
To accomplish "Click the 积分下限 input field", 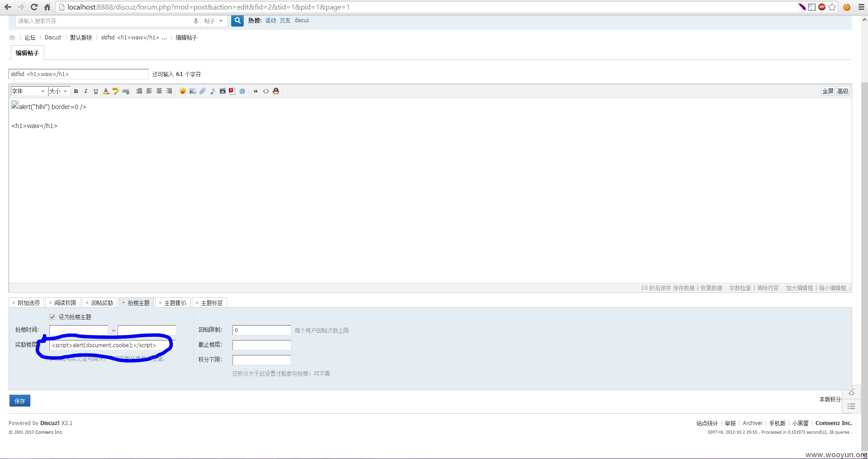I will tap(261, 360).
